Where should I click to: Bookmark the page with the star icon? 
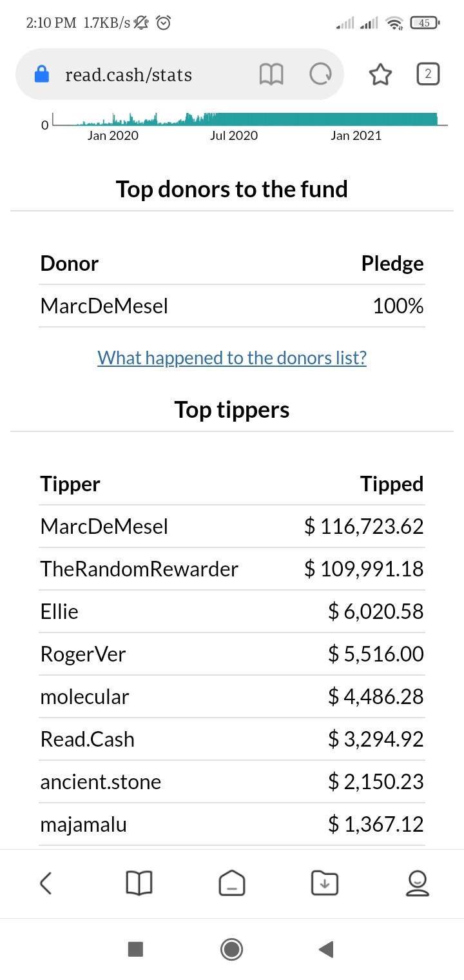(380, 75)
